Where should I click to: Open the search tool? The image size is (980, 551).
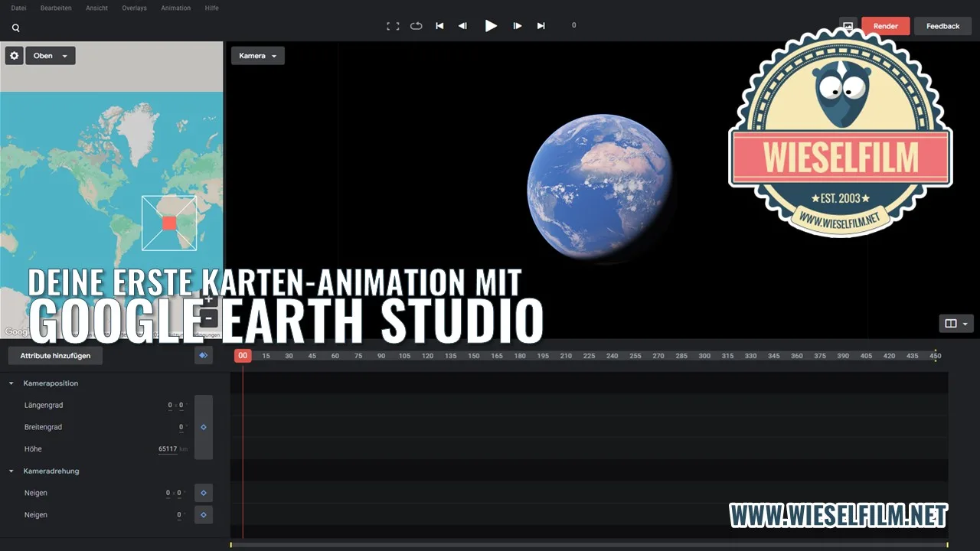pos(15,28)
